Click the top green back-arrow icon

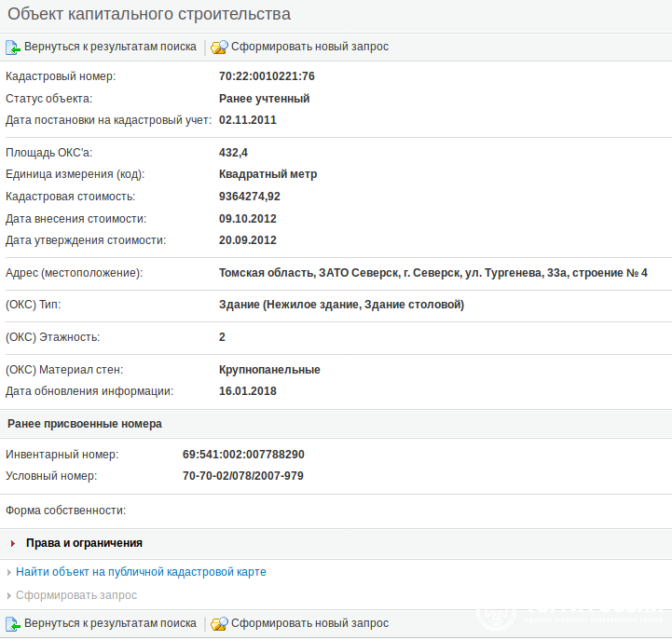coord(13,48)
